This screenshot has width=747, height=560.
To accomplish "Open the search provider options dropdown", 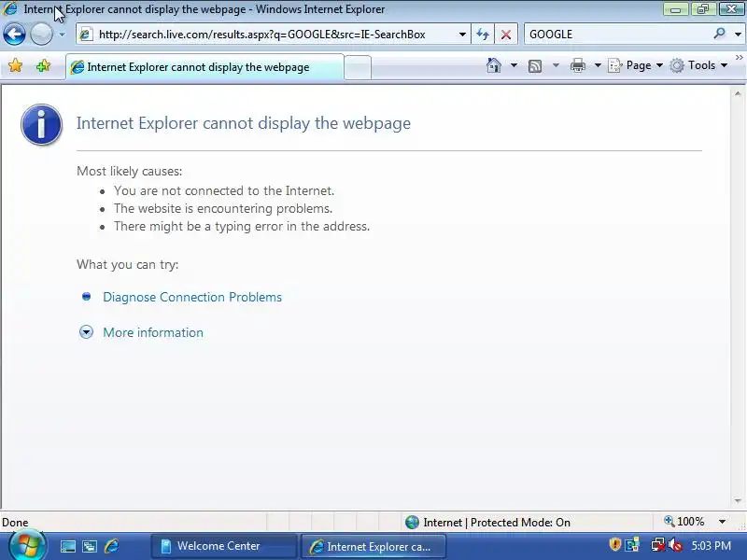I will coord(738,35).
